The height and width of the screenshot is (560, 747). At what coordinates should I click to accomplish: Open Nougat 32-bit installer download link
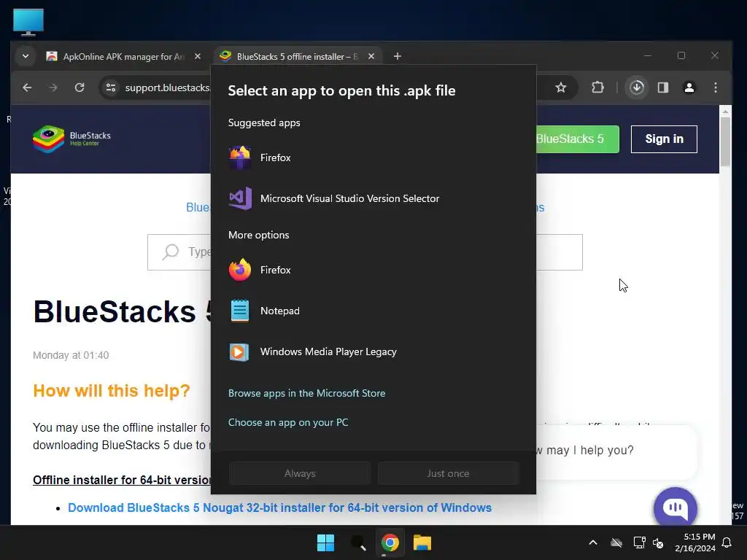coord(279,507)
